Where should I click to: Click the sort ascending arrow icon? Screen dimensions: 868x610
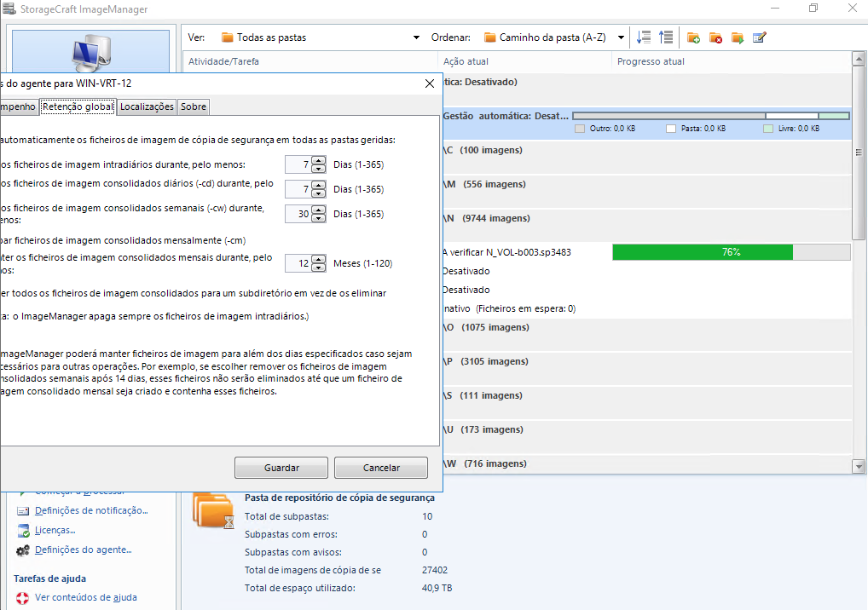click(666, 37)
